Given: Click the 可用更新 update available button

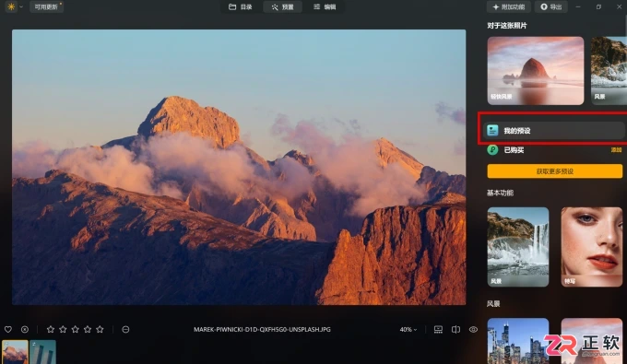Looking at the screenshot, I should click(x=46, y=6).
